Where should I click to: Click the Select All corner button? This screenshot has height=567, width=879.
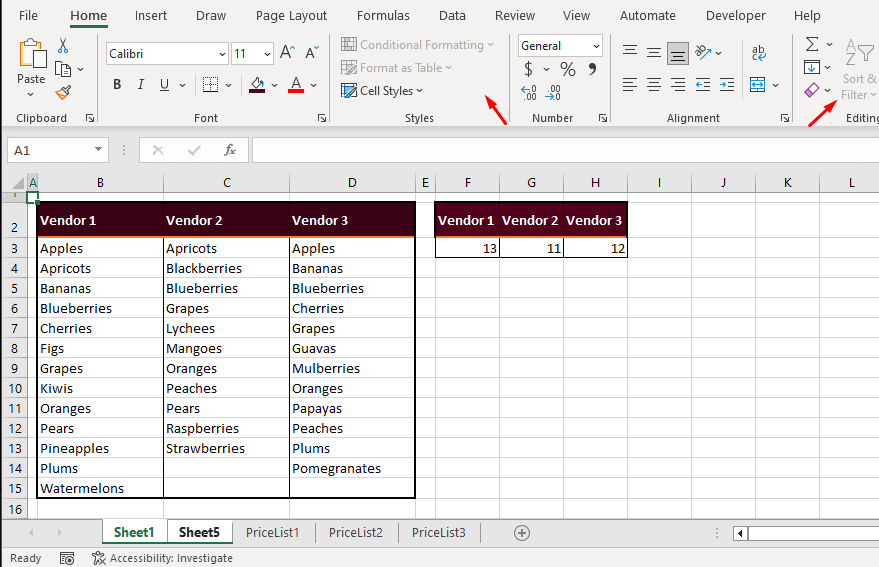point(18,183)
